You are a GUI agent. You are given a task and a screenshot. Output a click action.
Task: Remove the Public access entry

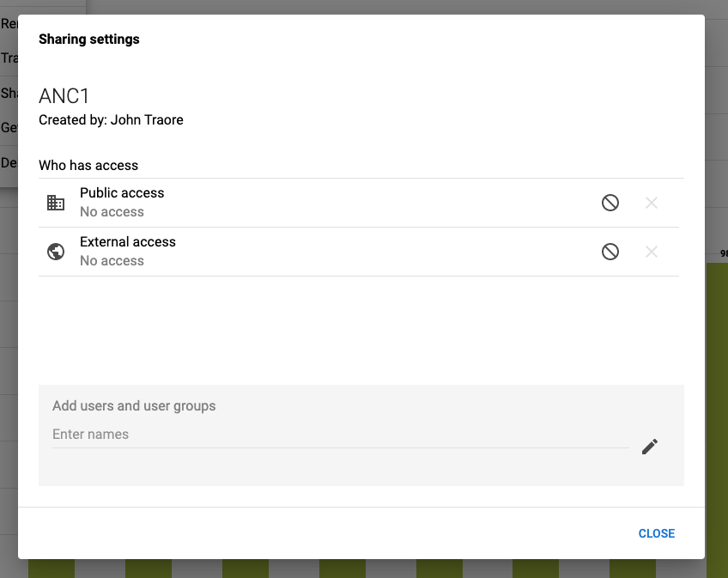652,203
